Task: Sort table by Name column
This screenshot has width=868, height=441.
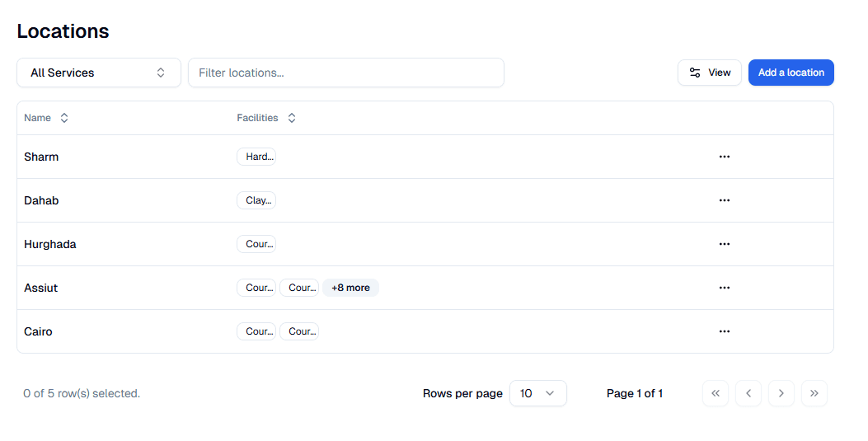Action: click(x=46, y=118)
